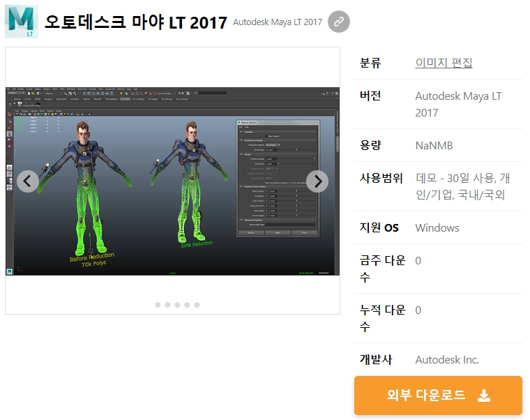
Task: Select the fourth carousel dot
Action: coord(187,305)
